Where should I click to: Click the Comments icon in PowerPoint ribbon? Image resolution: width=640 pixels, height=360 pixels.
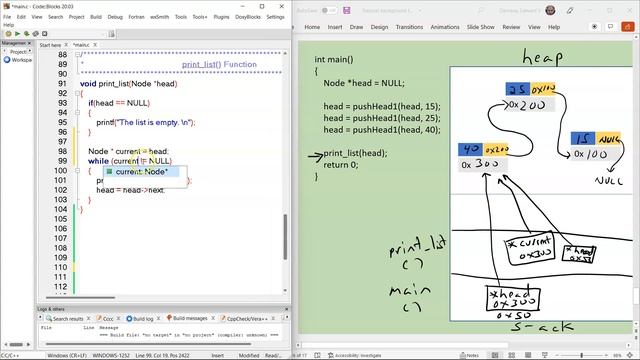click(x=610, y=27)
